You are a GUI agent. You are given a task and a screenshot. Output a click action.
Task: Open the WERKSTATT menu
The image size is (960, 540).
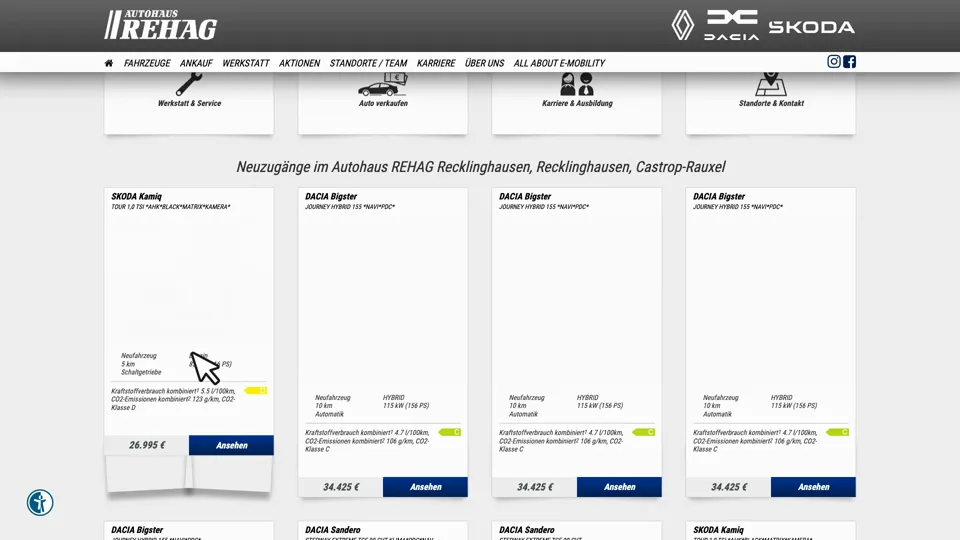tap(246, 63)
